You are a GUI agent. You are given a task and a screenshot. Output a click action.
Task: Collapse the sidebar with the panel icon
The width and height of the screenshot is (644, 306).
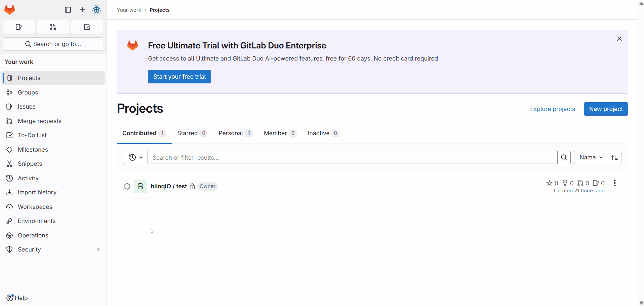tap(68, 10)
